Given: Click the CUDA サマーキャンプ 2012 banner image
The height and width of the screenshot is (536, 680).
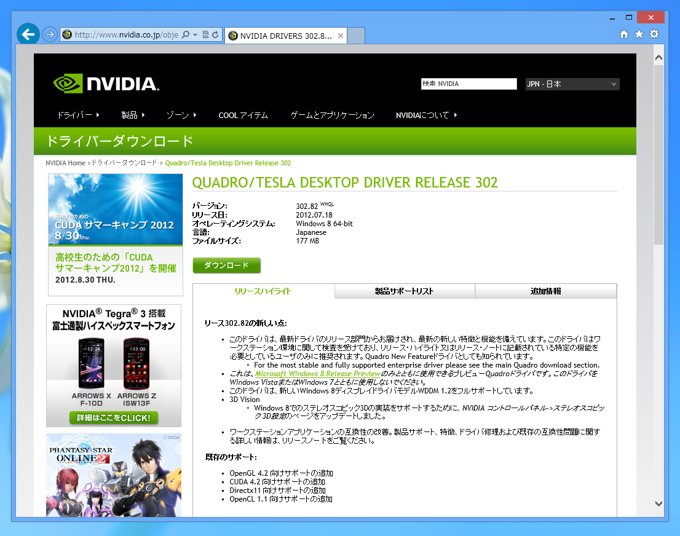Looking at the screenshot, I should pyautogui.click(x=115, y=209).
